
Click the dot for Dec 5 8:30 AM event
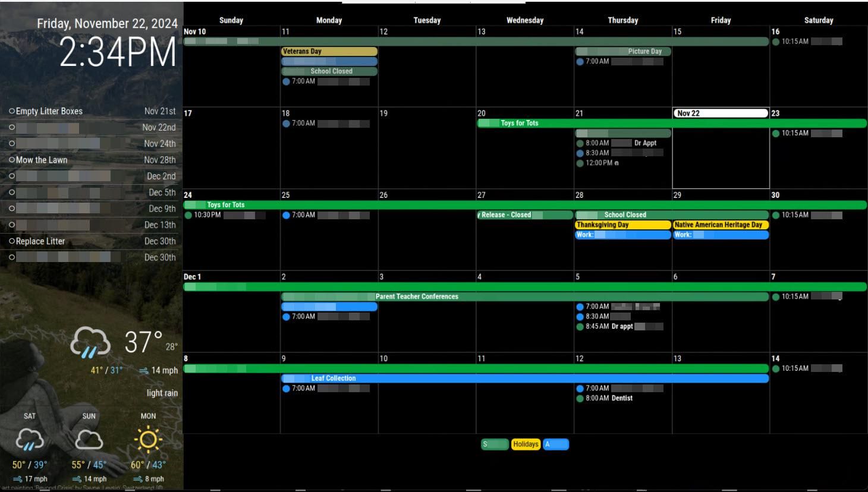pos(580,317)
